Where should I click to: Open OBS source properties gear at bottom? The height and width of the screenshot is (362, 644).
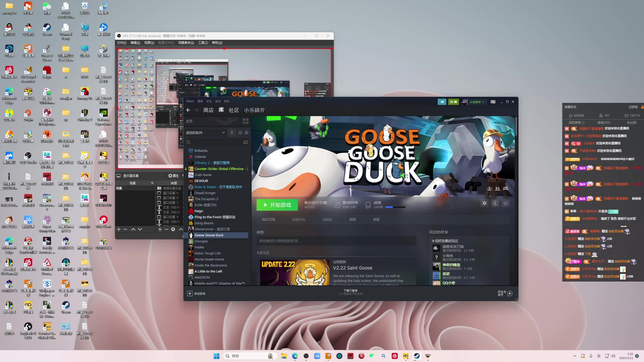coord(173,229)
